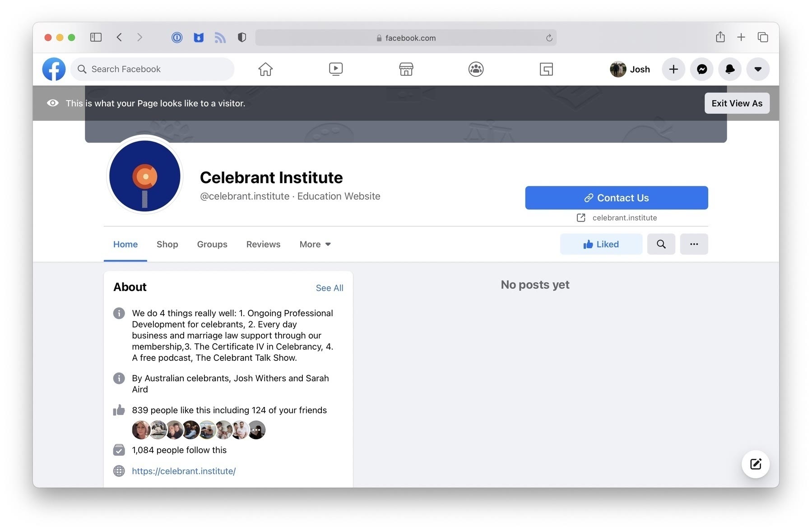Open the Facebook Home feed icon
Screen dimensions: 812x531
coord(265,69)
